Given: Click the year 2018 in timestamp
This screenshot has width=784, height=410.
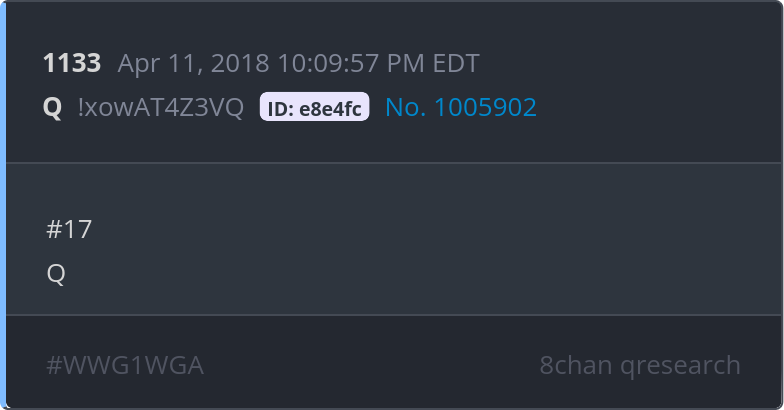Looking at the screenshot, I should (240, 64).
